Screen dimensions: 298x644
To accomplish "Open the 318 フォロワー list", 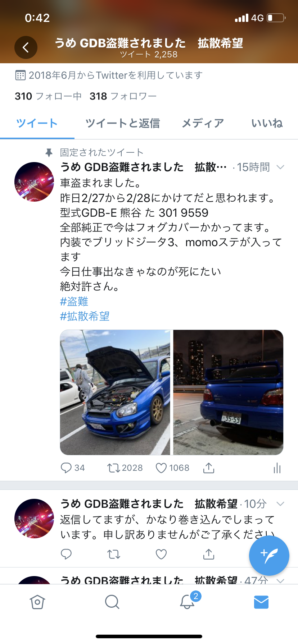I will (123, 96).
